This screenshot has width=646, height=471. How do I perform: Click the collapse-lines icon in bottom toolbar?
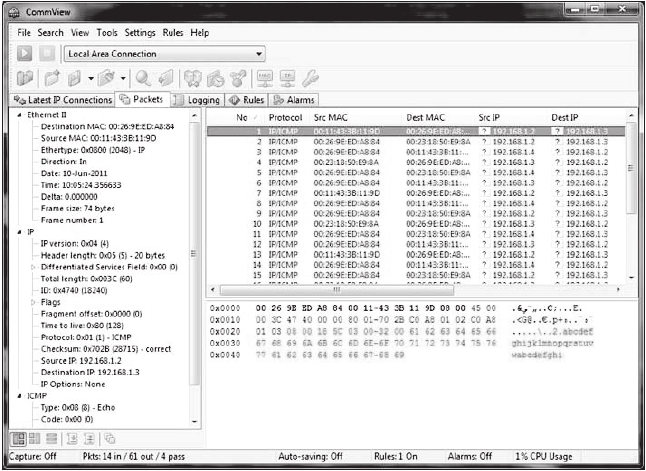[89, 439]
